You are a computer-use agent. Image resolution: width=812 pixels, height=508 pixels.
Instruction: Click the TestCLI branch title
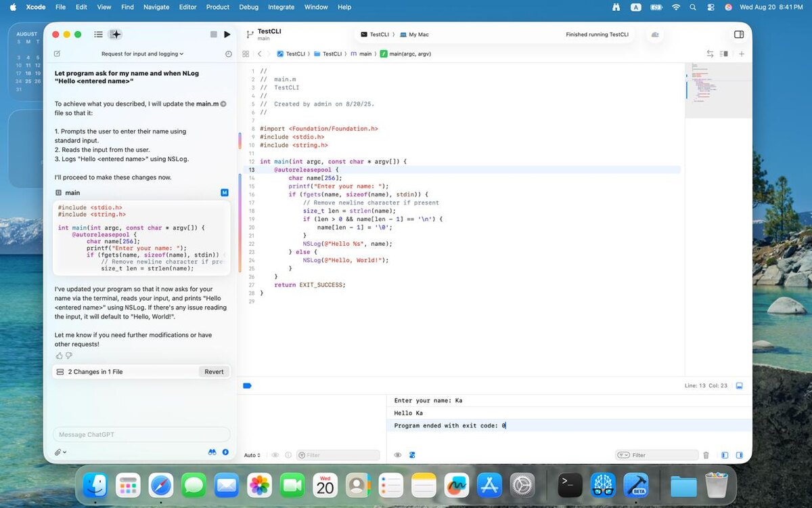point(269,31)
